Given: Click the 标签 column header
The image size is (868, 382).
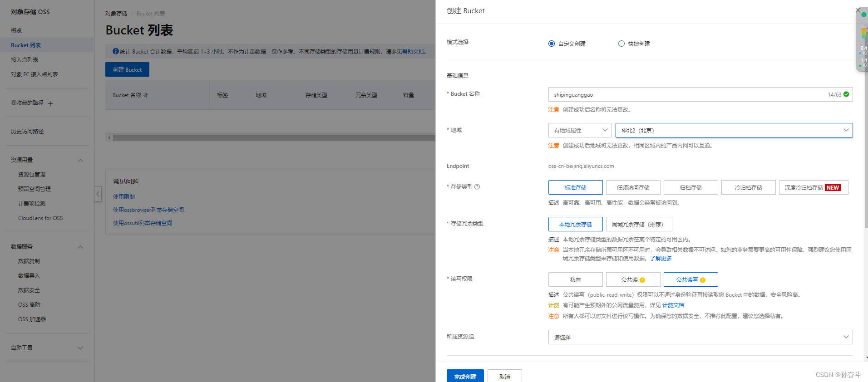Looking at the screenshot, I should tap(222, 95).
